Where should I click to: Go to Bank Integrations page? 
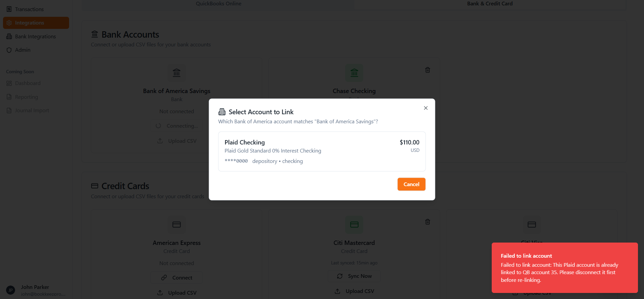click(35, 36)
